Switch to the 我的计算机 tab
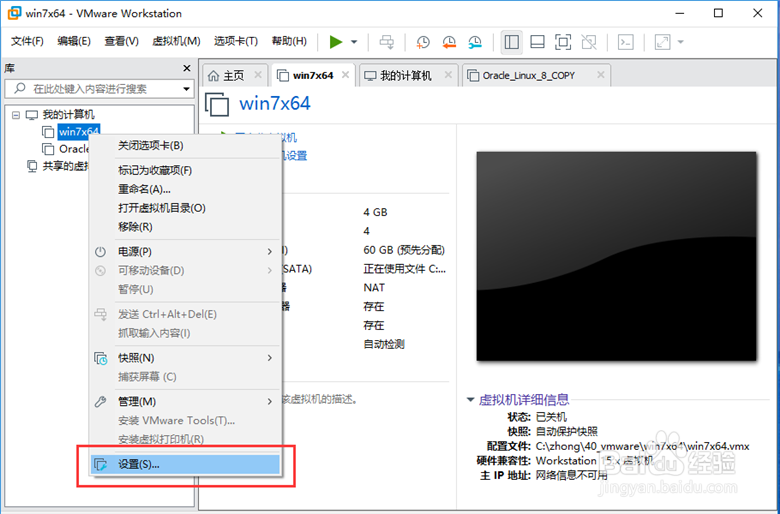780x514 pixels. pyautogui.click(x=405, y=76)
